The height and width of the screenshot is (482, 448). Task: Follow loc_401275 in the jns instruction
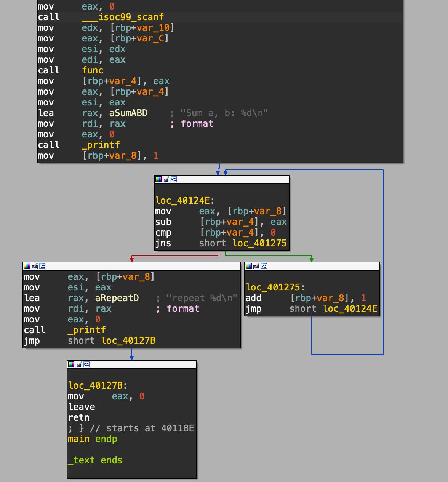260,243
